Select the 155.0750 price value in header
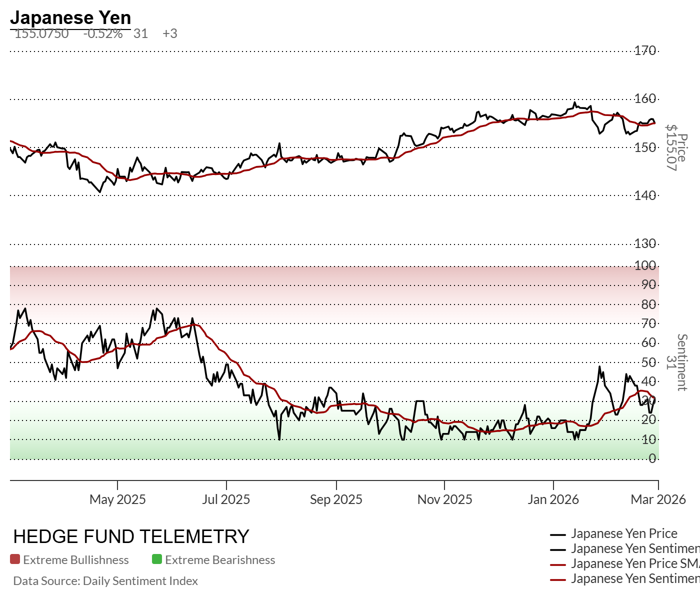700x600 pixels. pos(41,33)
